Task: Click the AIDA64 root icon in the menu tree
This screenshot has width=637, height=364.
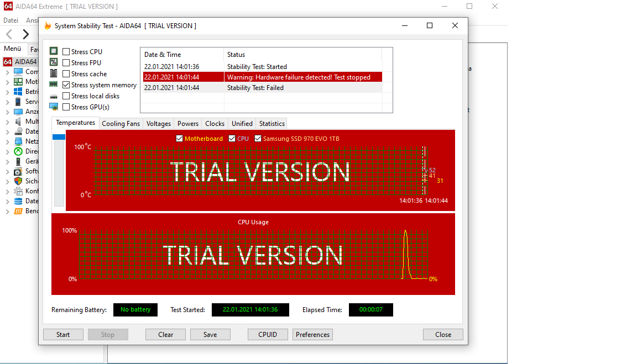Action: (x=8, y=62)
